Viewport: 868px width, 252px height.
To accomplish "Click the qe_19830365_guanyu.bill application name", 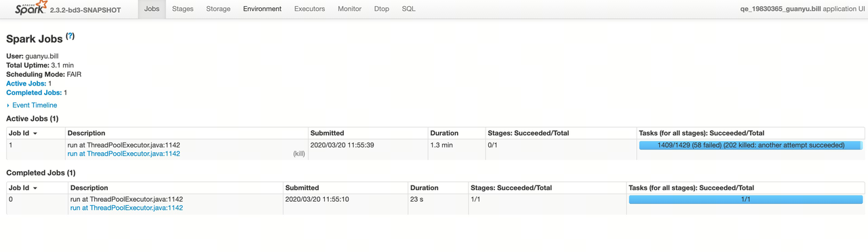I will [x=781, y=9].
